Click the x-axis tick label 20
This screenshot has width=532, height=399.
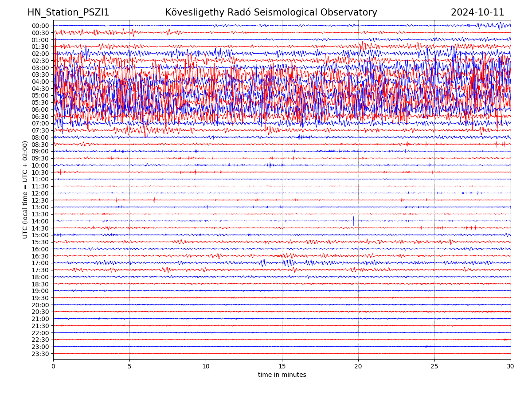[358, 367]
